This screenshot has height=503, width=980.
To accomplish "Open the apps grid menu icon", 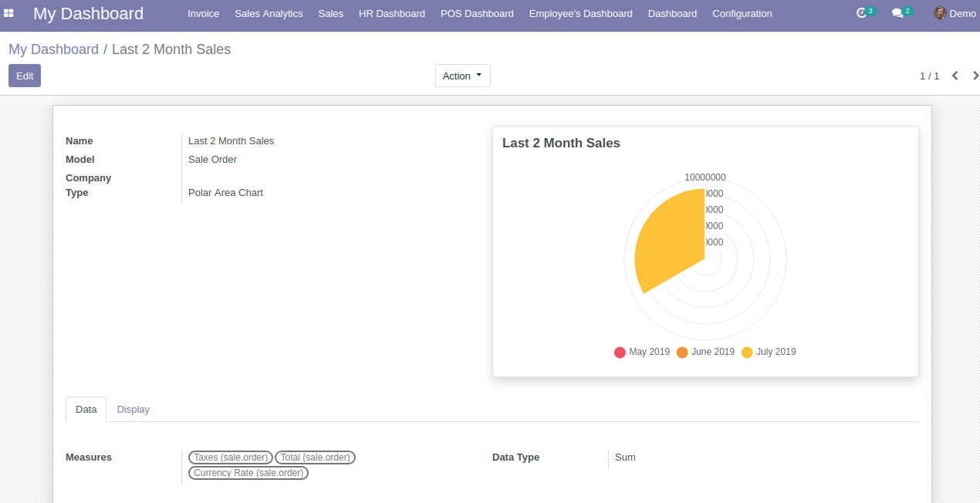I will click(9, 13).
